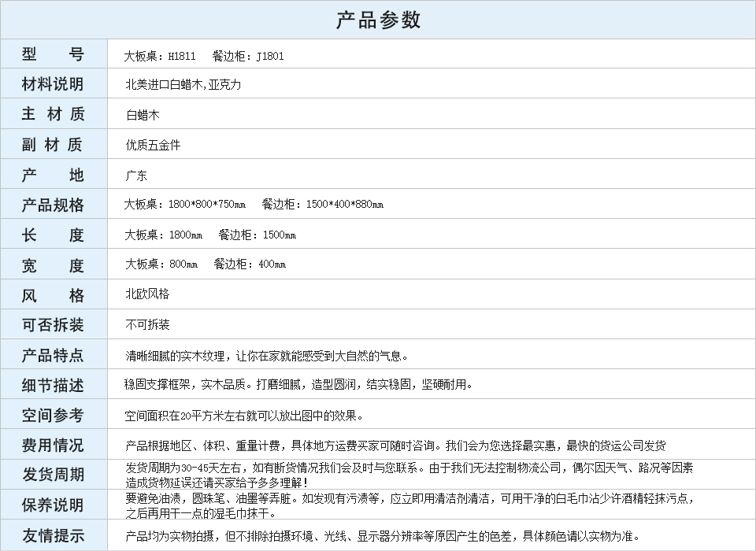Click the 产品规格 row label
Viewport: 756px width, 551px height.
click(53, 205)
